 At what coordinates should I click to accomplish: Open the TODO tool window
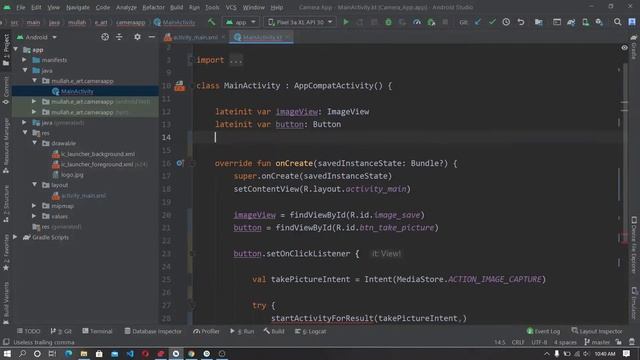coord(28,331)
